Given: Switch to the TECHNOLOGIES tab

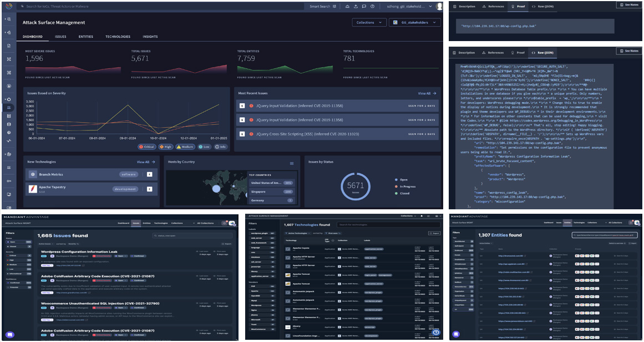Looking at the screenshot, I should (x=118, y=37).
